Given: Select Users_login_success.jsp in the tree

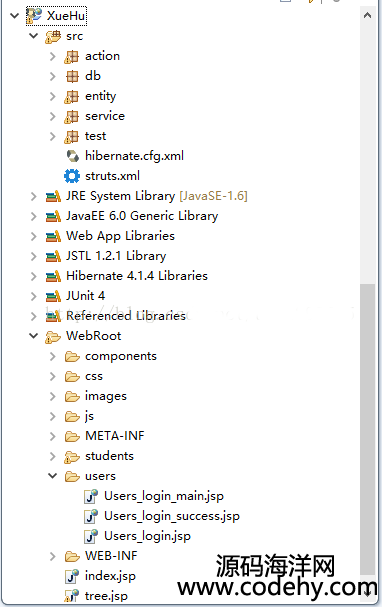Looking at the screenshot, I should [x=172, y=516].
